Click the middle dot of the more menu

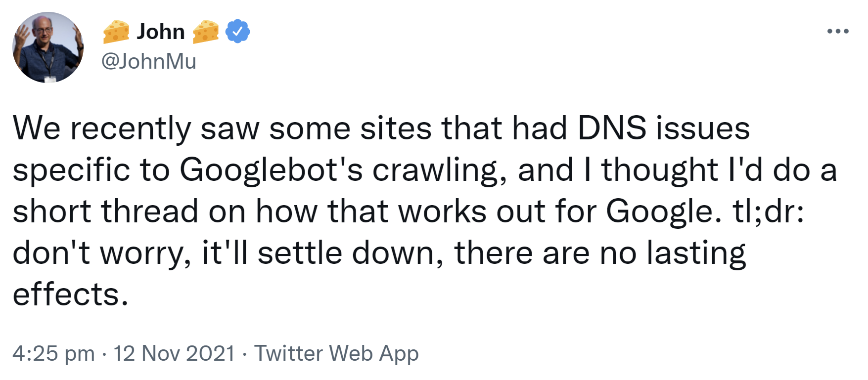pos(838,31)
